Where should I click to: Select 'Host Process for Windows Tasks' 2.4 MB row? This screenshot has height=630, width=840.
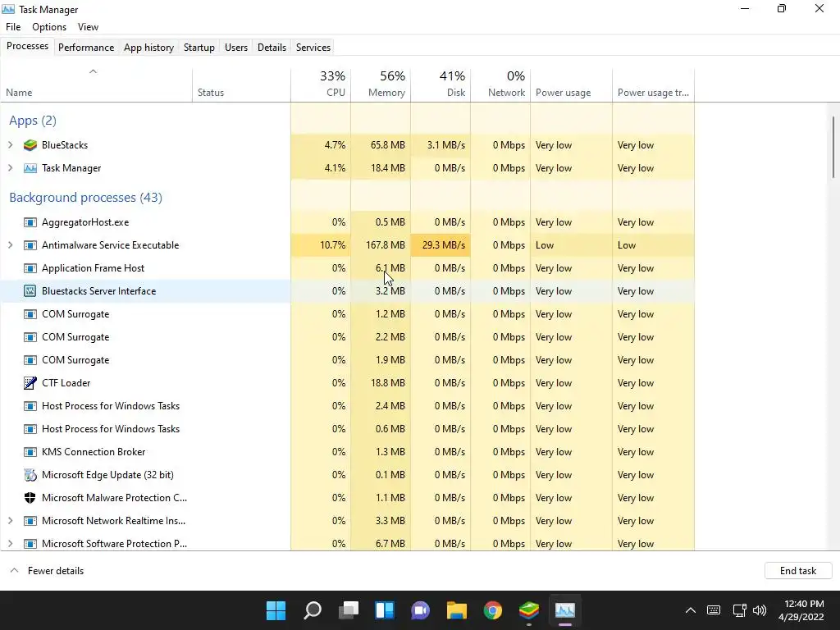point(347,406)
